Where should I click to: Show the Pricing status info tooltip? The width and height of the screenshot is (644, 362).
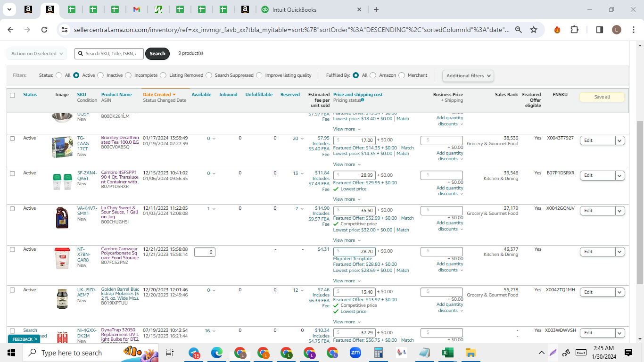pos(362,100)
